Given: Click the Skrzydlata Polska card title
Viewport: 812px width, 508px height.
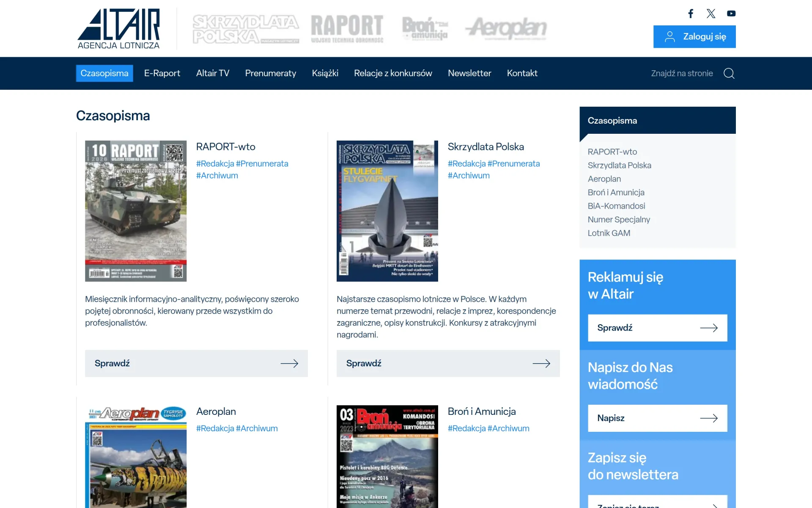Looking at the screenshot, I should (x=486, y=147).
